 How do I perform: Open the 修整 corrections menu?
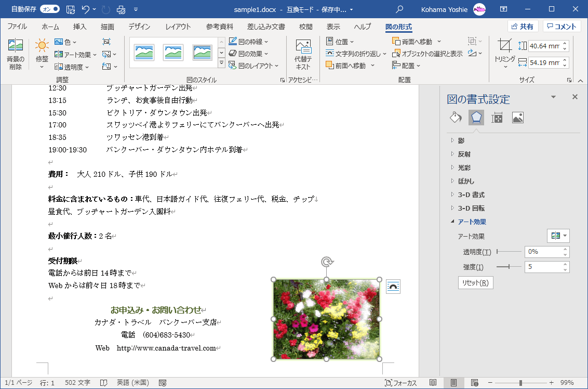pyautogui.click(x=42, y=55)
